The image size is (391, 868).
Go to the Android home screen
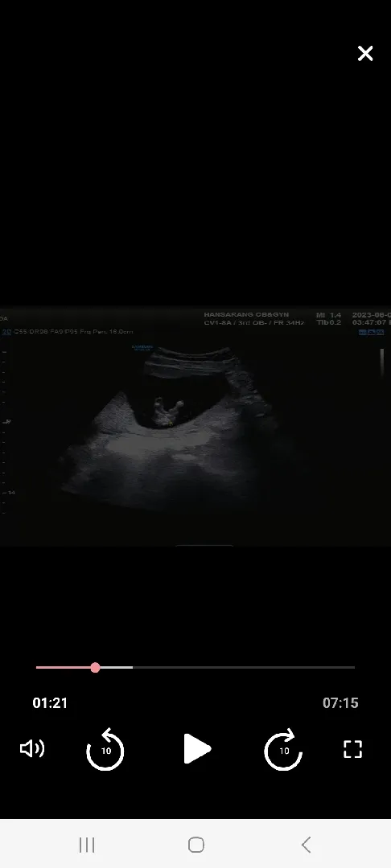tap(196, 845)
